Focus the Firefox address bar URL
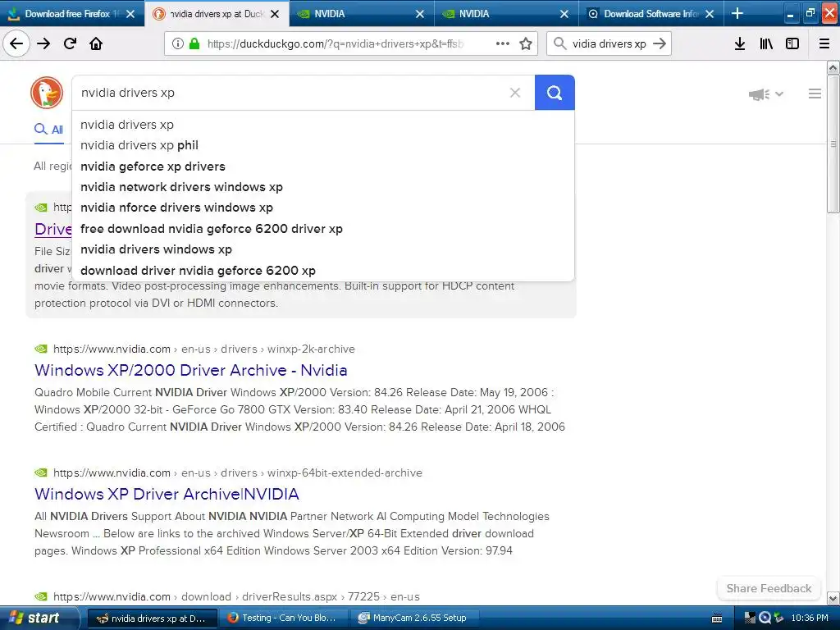The height and width of the screenshot is (630, 840). (x=336, y=43)
